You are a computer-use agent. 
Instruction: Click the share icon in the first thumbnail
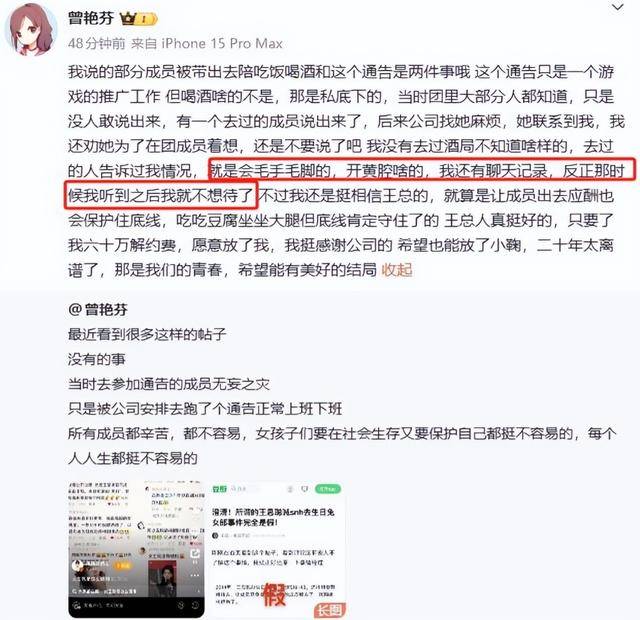(x=195, y=553)
